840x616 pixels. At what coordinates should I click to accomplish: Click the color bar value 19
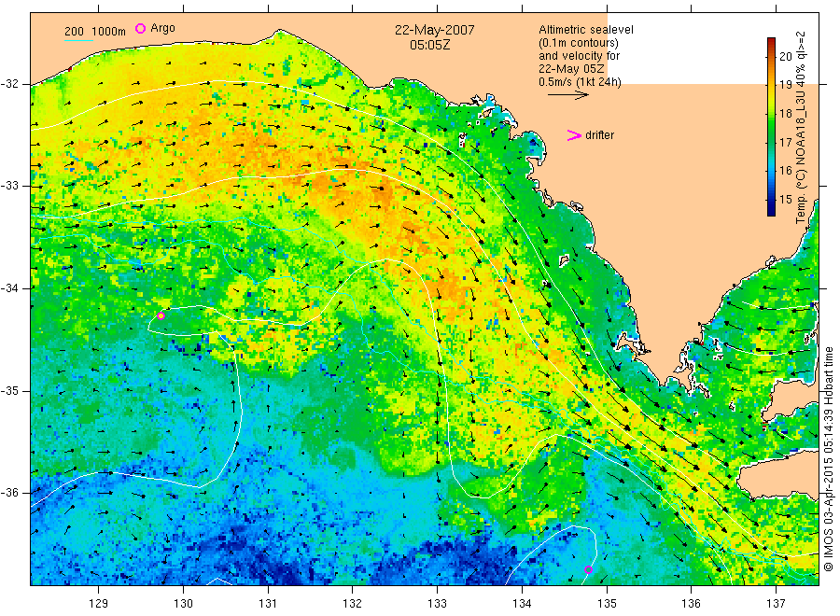[x=785, y=85]
